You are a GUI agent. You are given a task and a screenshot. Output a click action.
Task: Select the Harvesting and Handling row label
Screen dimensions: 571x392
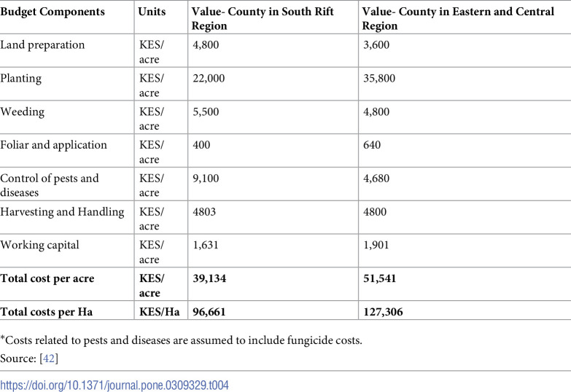62,212
